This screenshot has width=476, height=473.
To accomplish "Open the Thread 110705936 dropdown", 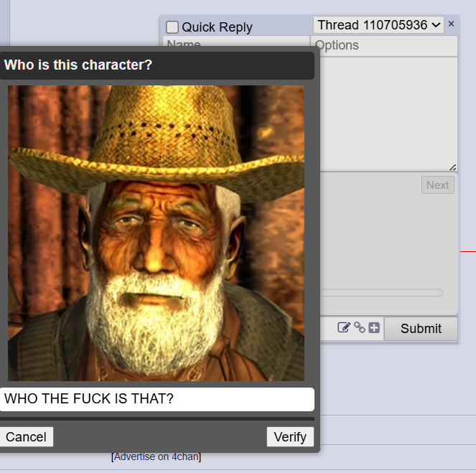I will [x=378, y=25].
